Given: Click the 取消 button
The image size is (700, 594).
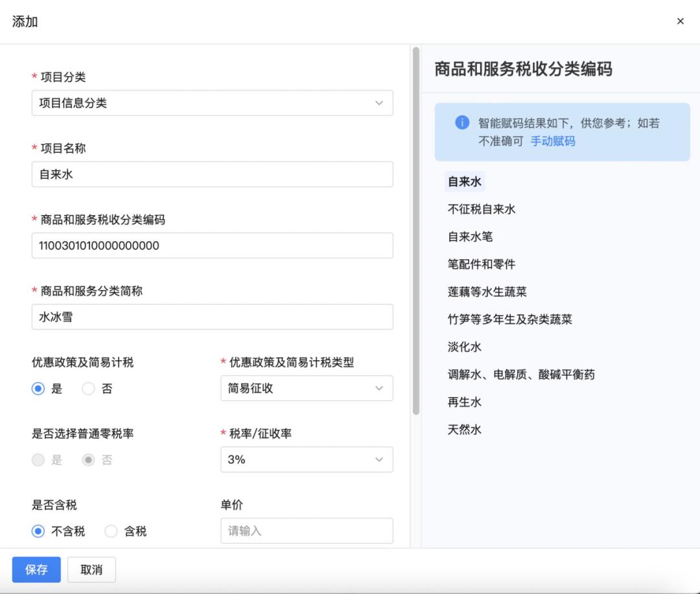Looking at the screenshot, I should tap(91, 569).
